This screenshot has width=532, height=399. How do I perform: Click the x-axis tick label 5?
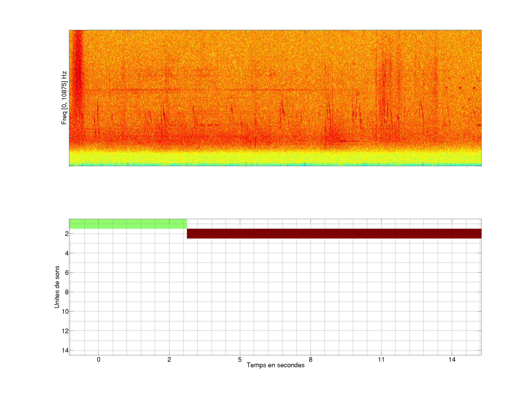coord(240,359)
